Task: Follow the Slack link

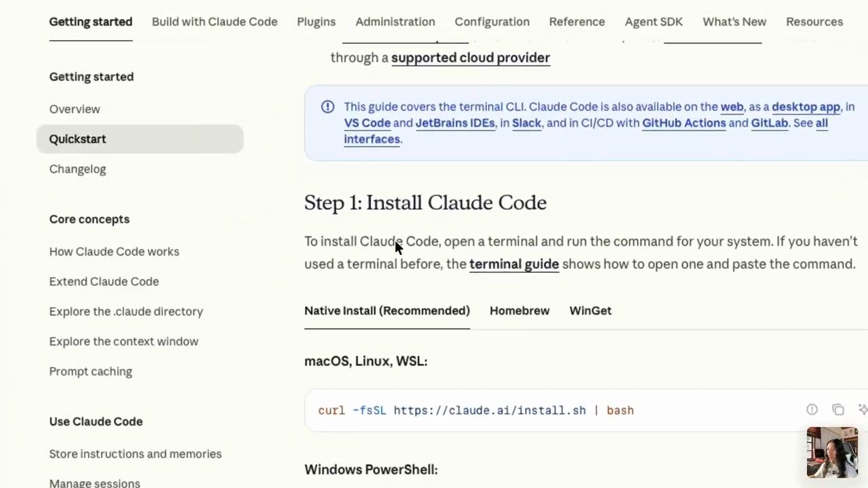Action: 527,123
